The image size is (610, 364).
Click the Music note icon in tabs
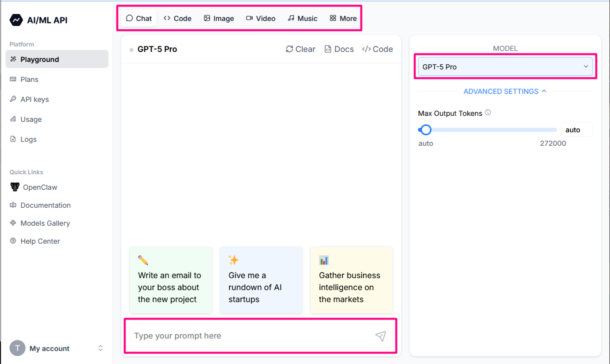[291, 18]
